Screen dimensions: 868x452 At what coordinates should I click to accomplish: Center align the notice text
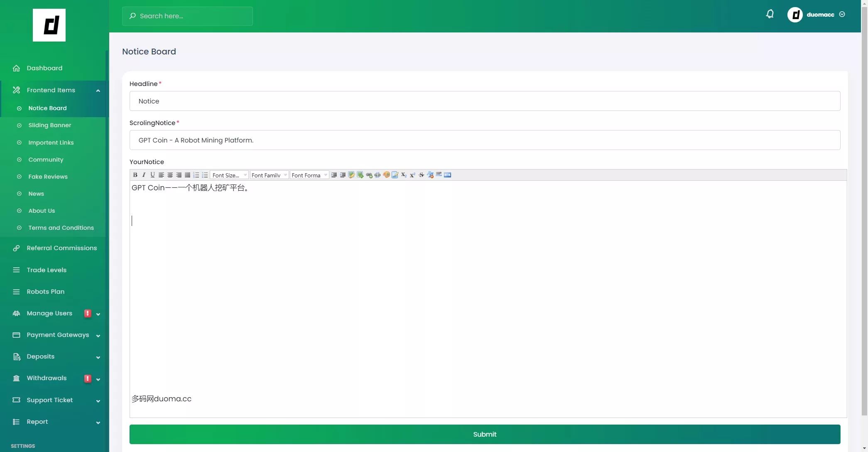pyautogui.click(x=170, y=175)
